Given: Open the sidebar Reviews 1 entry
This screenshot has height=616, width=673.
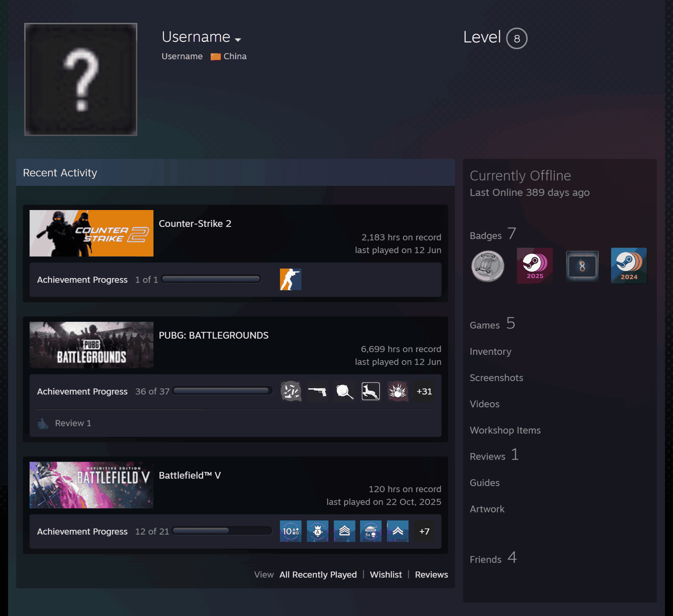Looking at the screenshot, I should (x=494, y=455).
